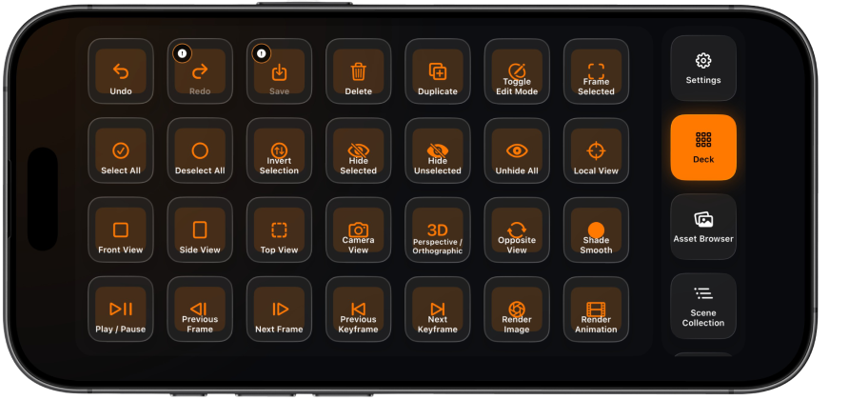Step to Next Frame
This screenshot has width=868, height=400.
pos(279,309)
